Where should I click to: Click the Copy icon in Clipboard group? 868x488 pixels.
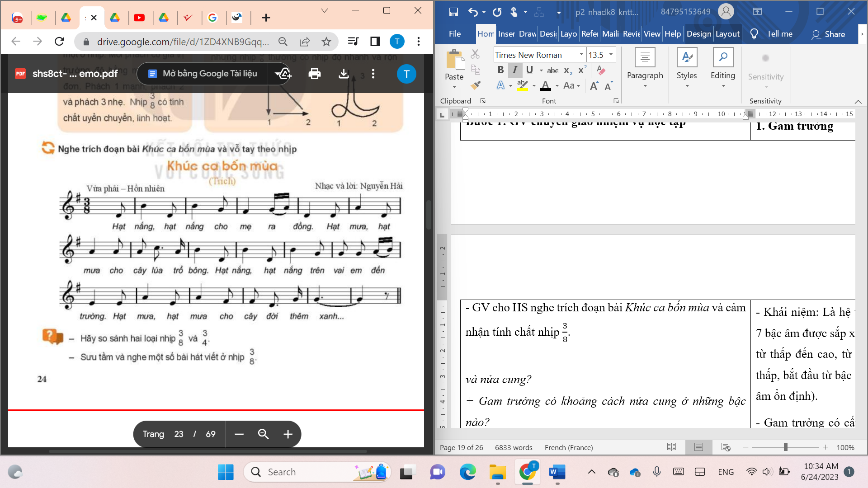tap(475, 69)
